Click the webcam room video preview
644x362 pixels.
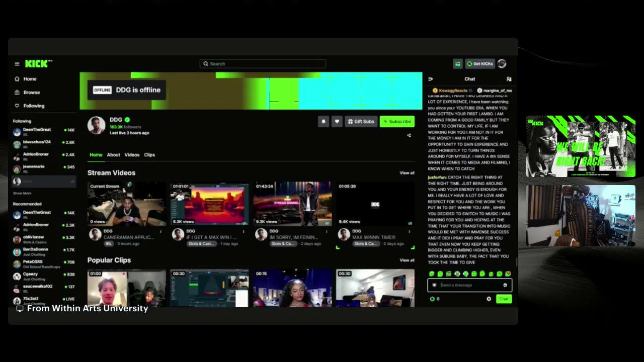coord(581,216)
